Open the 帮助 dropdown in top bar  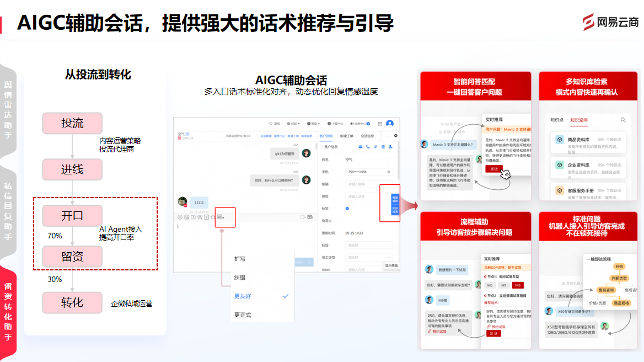click(x=313, y=124)
